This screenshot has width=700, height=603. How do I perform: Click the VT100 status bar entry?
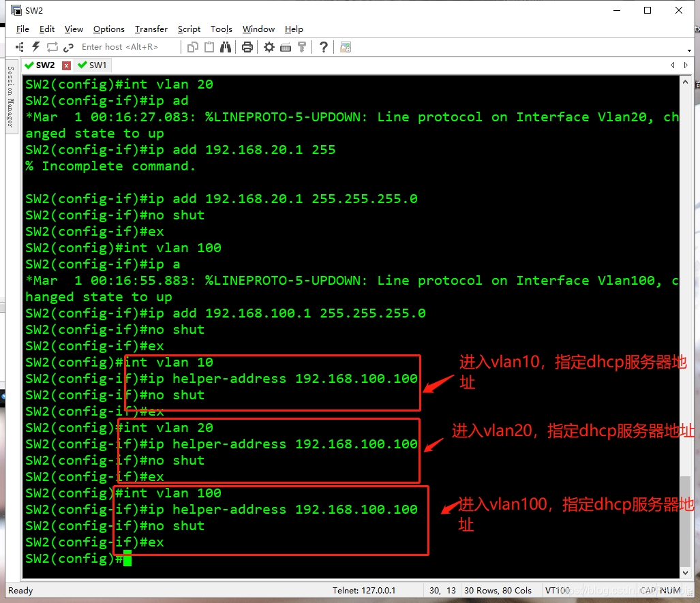[x=557, y=591]
